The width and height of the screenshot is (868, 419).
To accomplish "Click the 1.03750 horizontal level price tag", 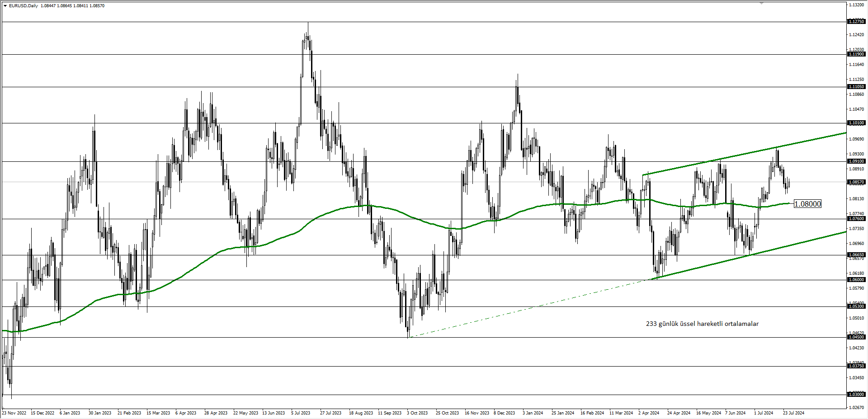I will [856, 366].
